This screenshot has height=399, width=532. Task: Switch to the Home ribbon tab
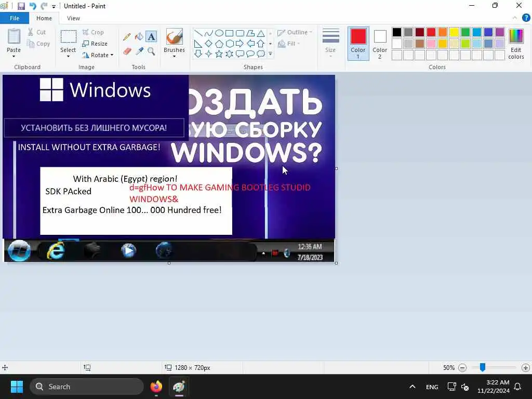(44, 18)
